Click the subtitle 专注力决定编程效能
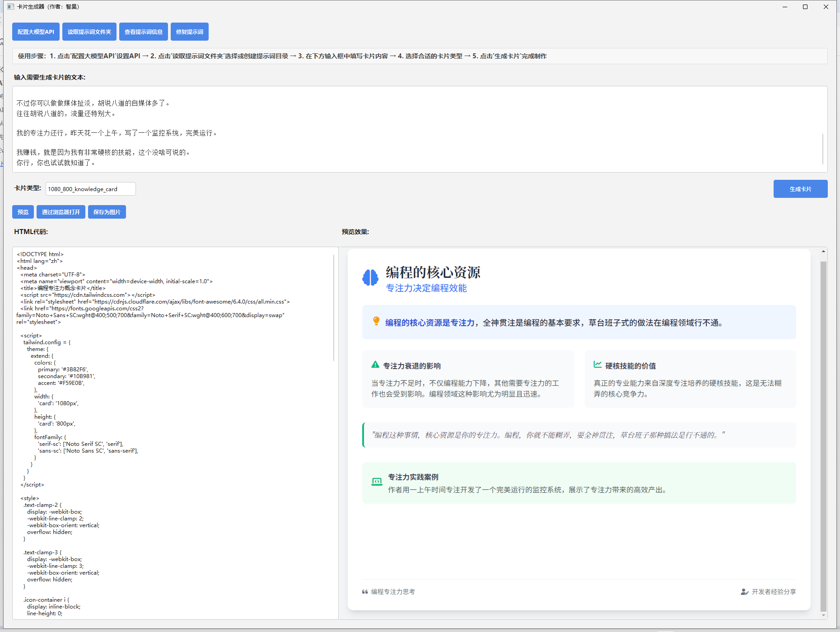The height and width of the screenshot is (632, 840). [426, 288]
